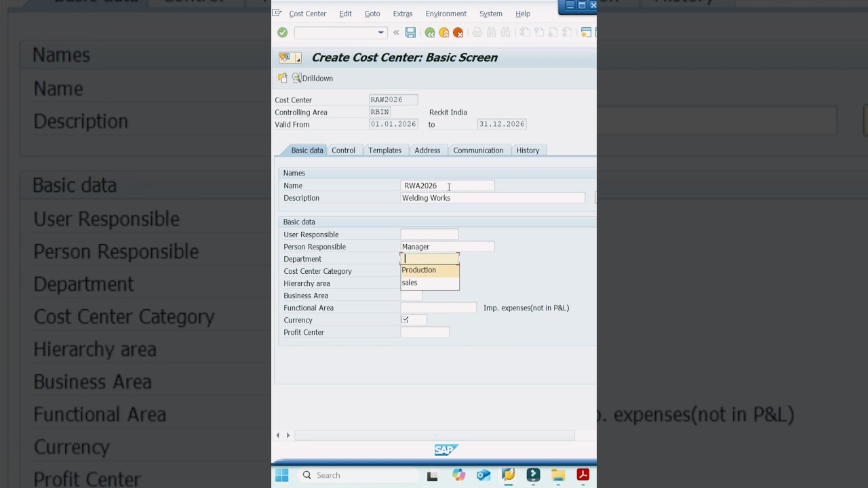
Task: Click the Business Area input field
Action: (411, 296)
